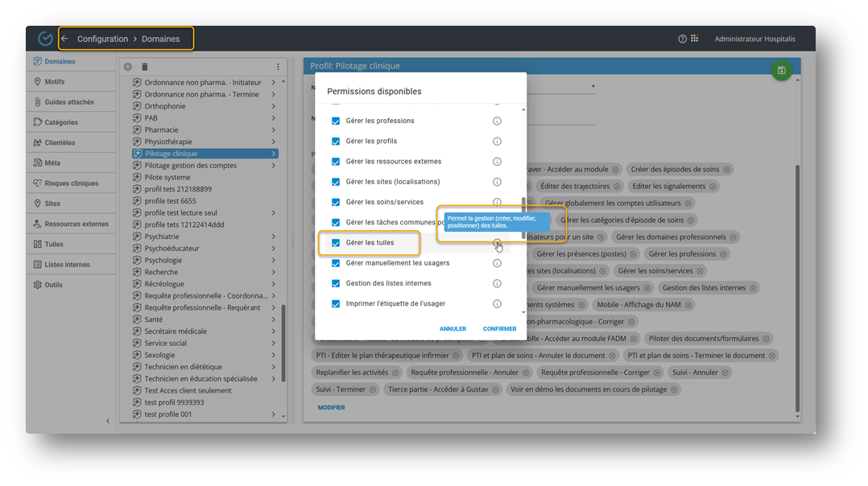Expand the Pharmacie profile chevron
Screen dimensions: 868x486
pos(274,130)
